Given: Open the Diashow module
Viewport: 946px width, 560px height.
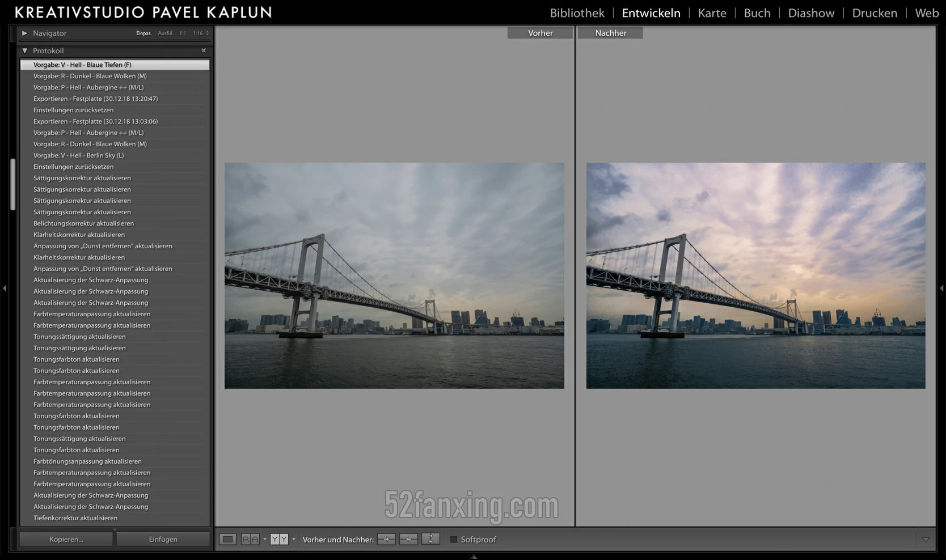Looking at the screenshot, I should pyautogui.click(x=811, y=13).
